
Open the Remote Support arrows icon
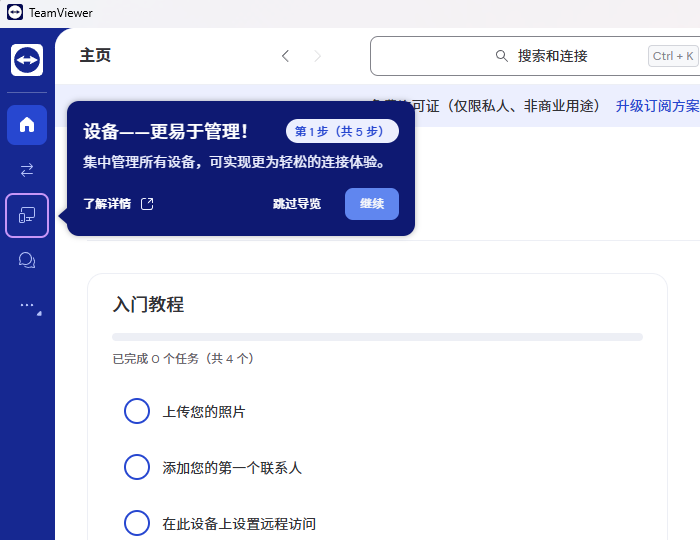click(27, 170)
